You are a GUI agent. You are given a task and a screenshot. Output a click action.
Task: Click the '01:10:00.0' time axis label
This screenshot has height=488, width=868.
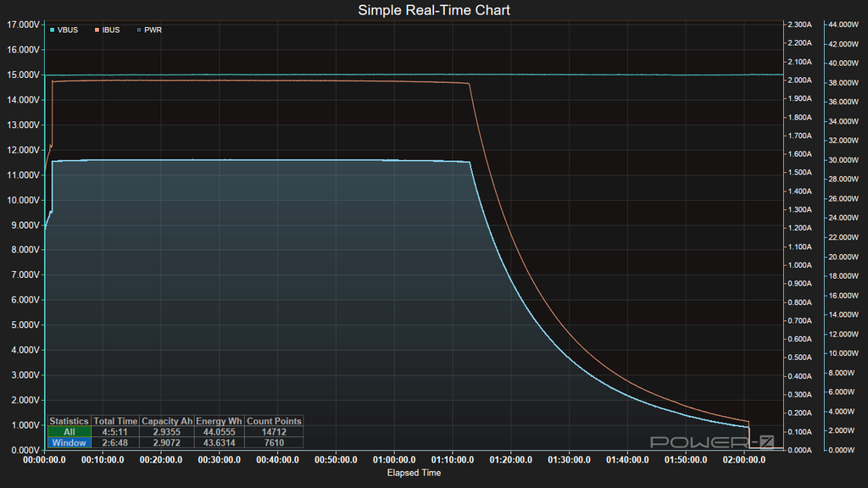[x=453, y=460]
